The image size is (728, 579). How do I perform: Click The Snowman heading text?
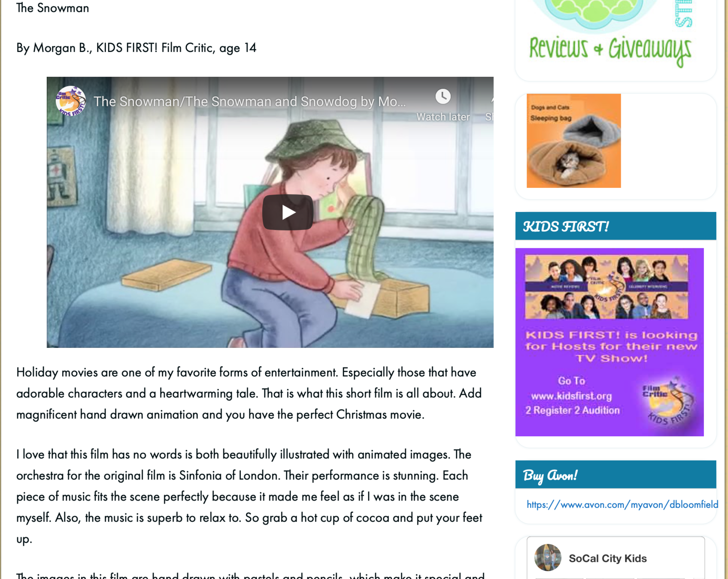(53, 8)
